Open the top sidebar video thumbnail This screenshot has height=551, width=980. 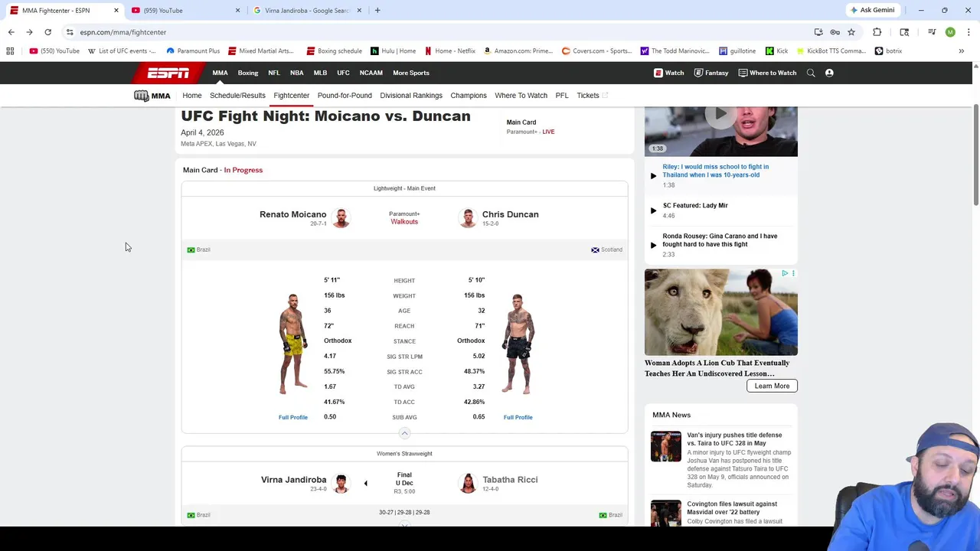click(720, 132)
